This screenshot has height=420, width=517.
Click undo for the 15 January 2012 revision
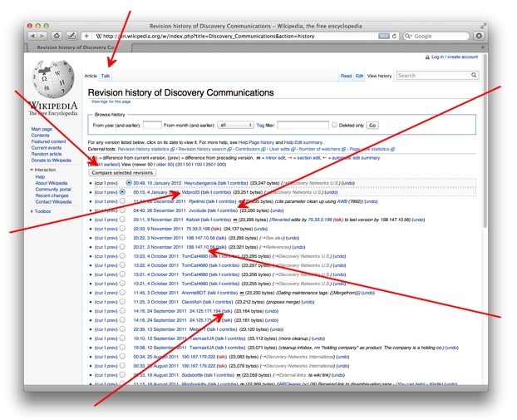[348, 183]
